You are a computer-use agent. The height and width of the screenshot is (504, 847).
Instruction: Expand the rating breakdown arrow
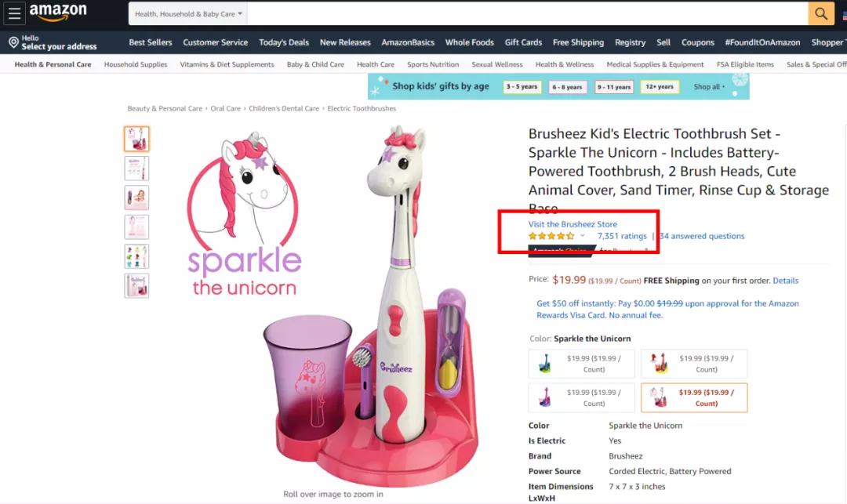tap(582, 236)
